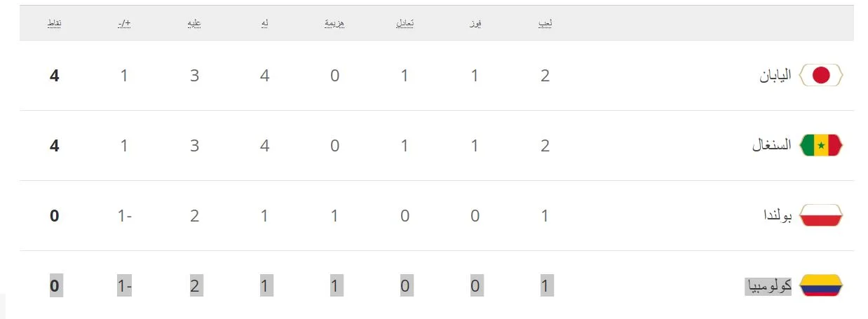The width and height of the screenshot is (868, 319).
Task: Click the Senegal flag icon
Action: [820, 145]
